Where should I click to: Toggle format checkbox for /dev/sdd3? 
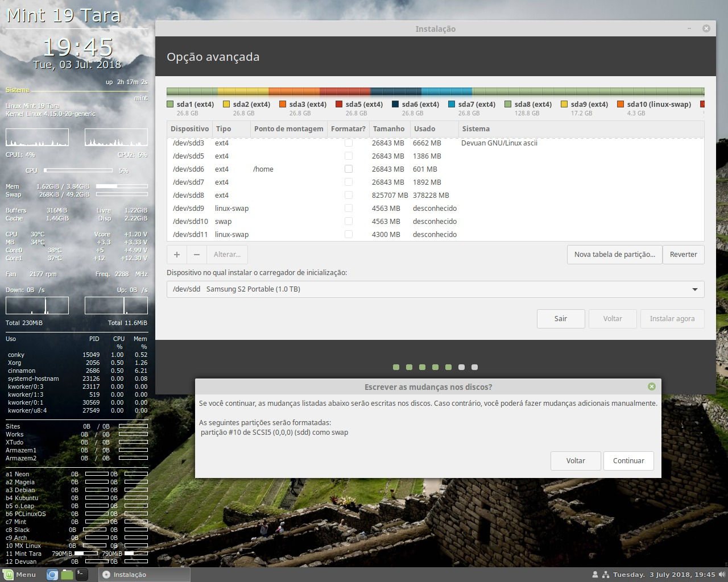[349, 143]
